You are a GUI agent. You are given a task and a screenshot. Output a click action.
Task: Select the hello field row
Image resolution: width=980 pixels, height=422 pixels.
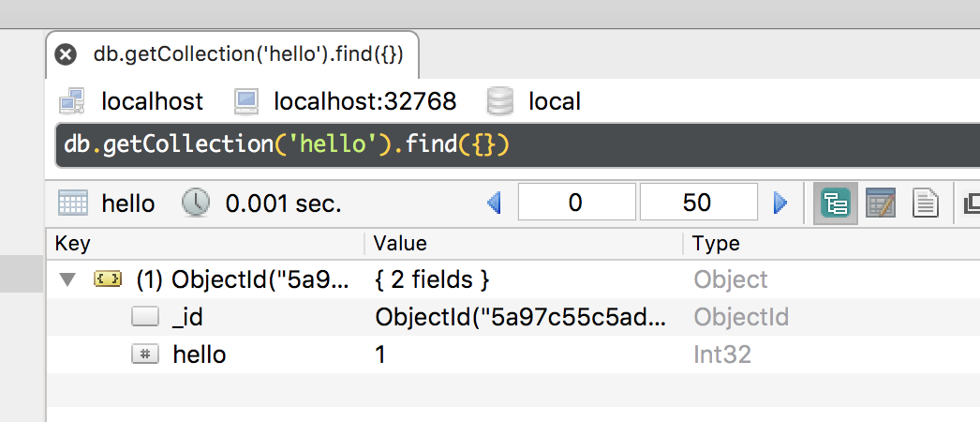[x=199, y=354]
